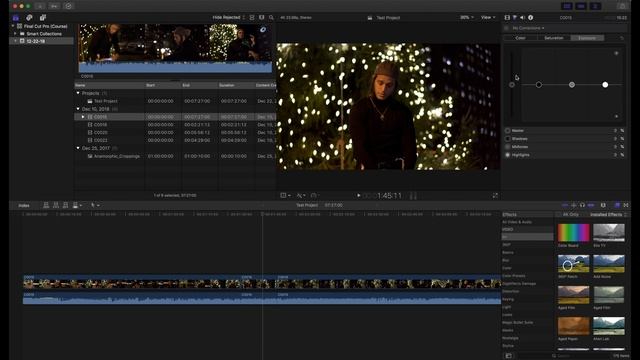The height and width of the screenshot is (360, 640).
Task: Select the Color Board effect thumbnail
Action: pos(573,232)
